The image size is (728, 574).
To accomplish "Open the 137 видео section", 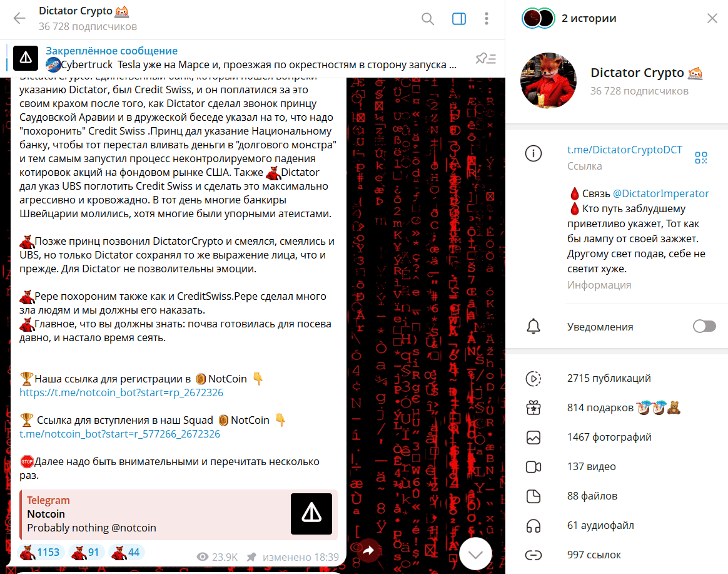I will click(617, 466).
